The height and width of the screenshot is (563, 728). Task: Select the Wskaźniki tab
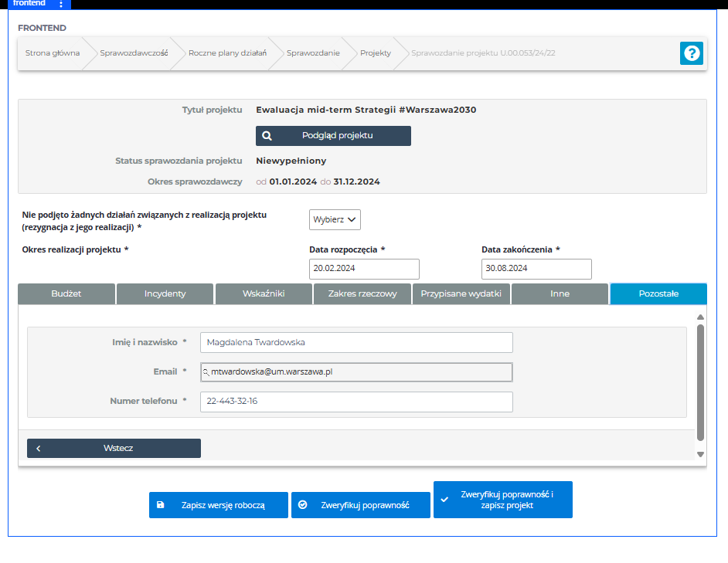click(264, 293)
